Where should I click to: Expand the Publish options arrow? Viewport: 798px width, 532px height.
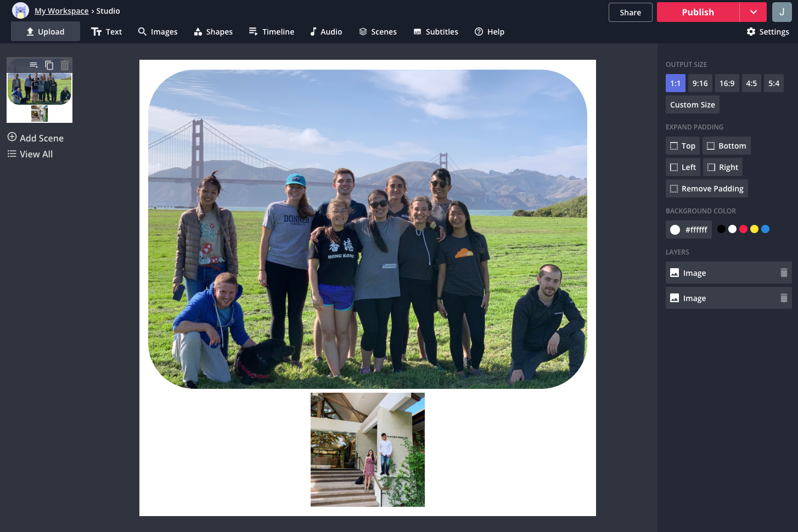754,12
